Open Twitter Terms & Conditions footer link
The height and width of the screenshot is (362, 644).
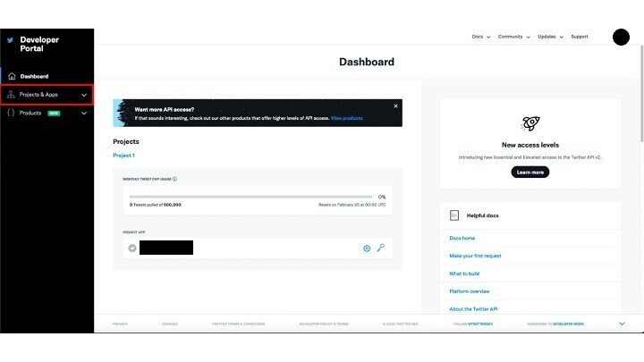click(238, 324)
